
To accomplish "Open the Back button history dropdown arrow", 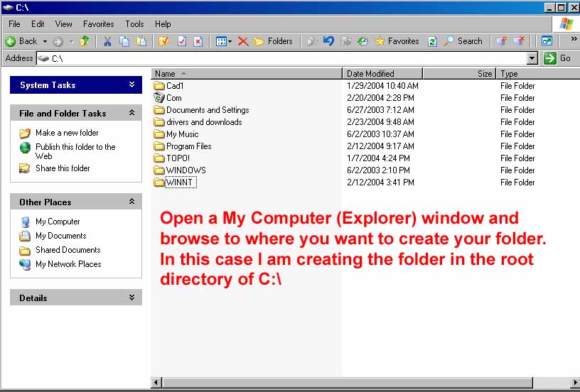I will tap(45, 41).
